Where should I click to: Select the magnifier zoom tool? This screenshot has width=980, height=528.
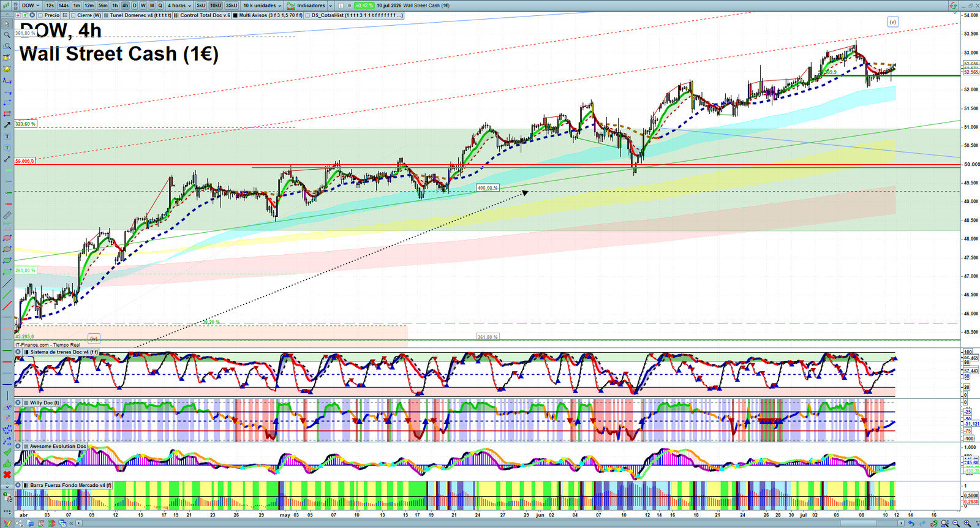pyautogui.click(x=7, y=34)
